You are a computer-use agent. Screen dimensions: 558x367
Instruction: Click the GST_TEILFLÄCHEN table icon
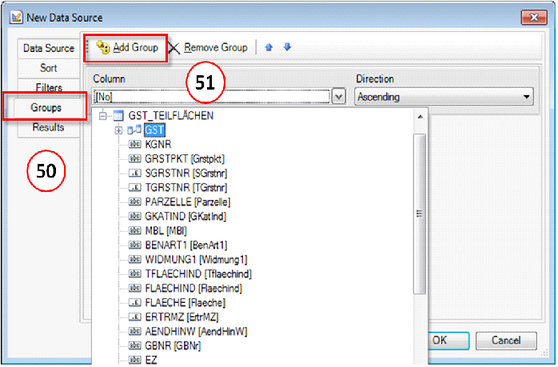(x=118, y=116)
